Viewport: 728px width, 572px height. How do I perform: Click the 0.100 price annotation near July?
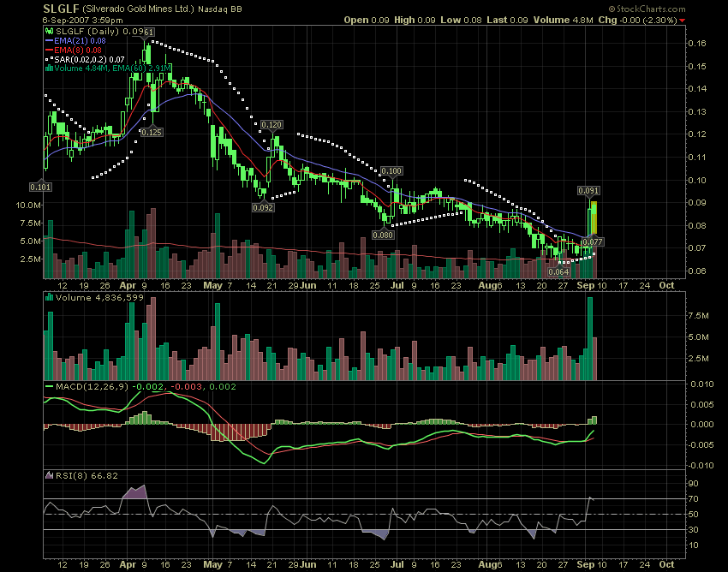point(391,171)
